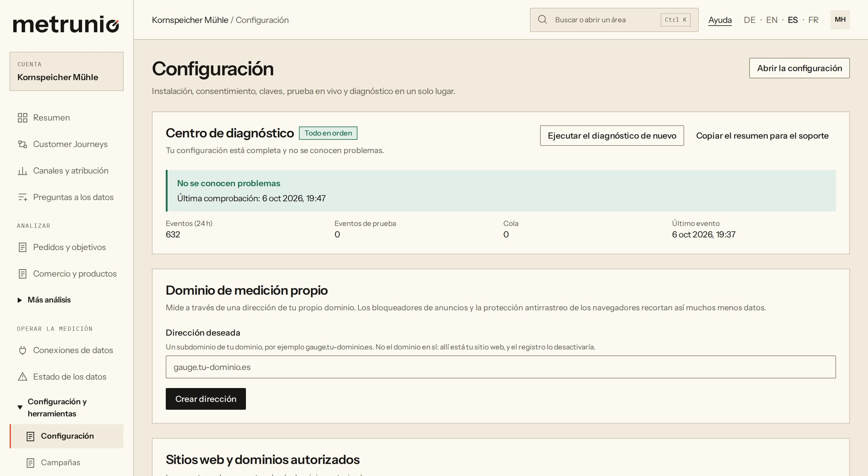Click the Campañas document icon
Viewport: 868px width, 476px height.
pos(30,463)
